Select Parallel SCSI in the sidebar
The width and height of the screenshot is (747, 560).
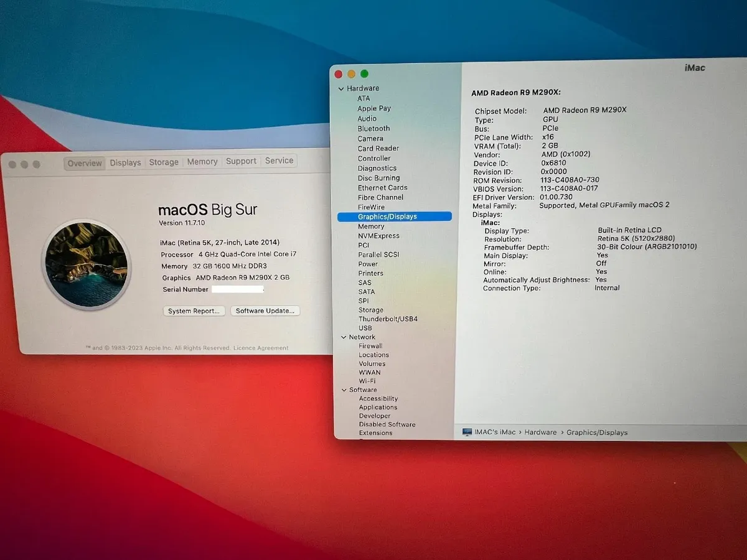click(378, 254)
